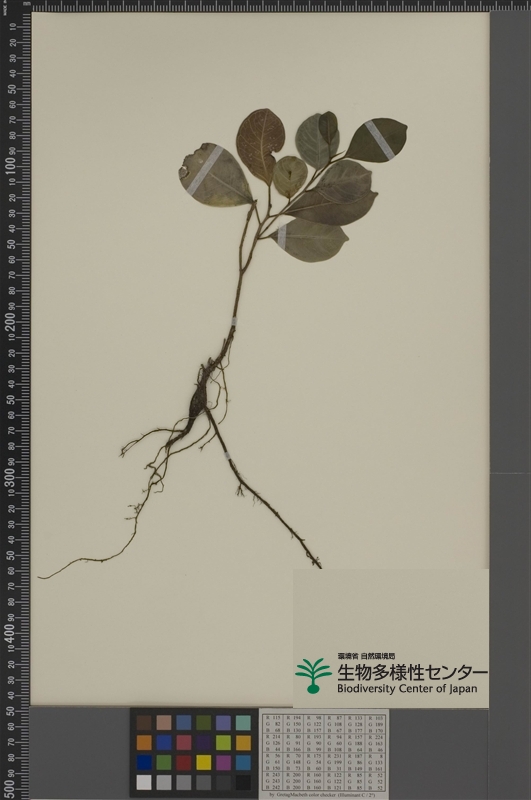Select the cyan blue swatch ending third row
This screenshot has height=800, width=531.
(243, 762)
